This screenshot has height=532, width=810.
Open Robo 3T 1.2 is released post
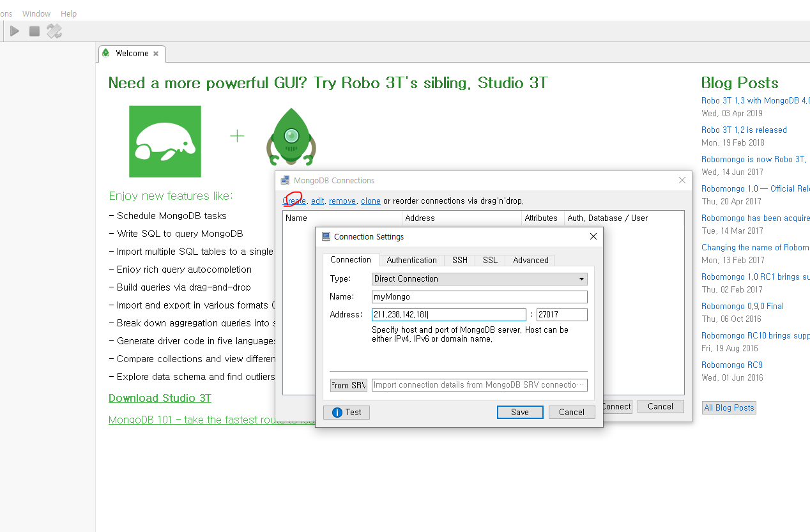[744, 130]
